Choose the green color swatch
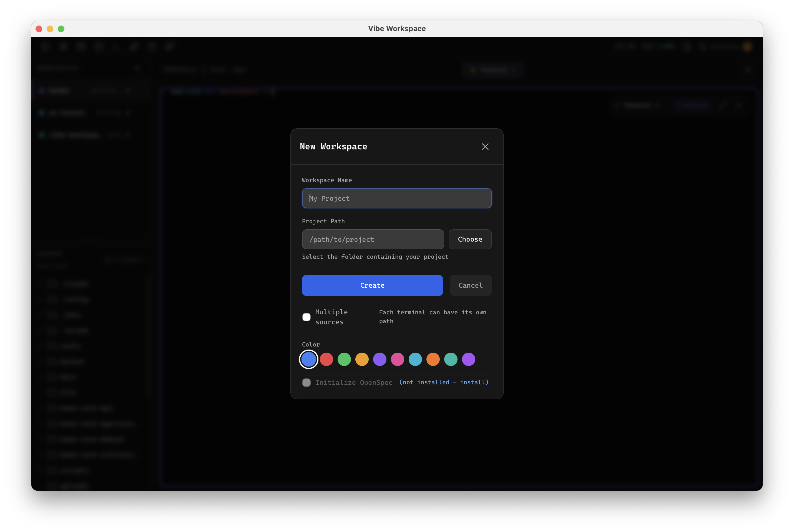Viewport: 794px width, 532px height. [x=344, y=359]
